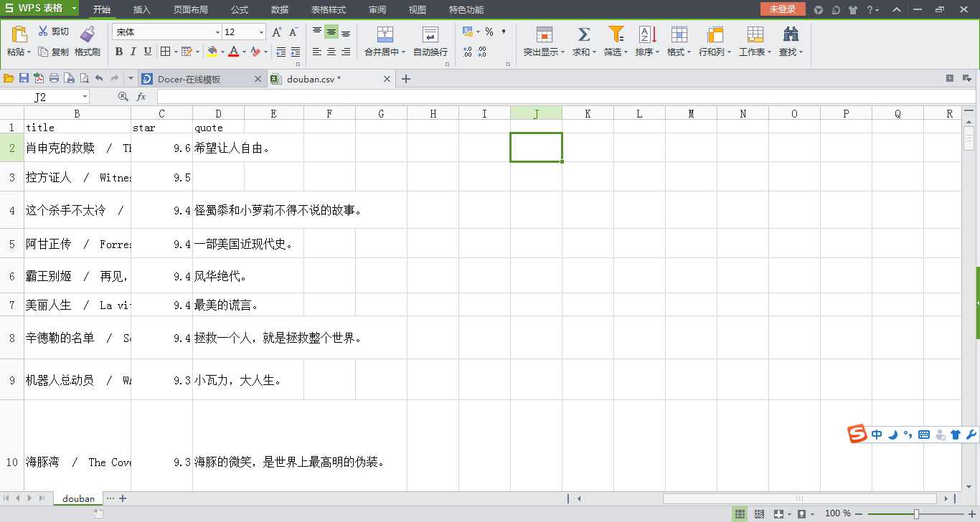Image resolution: width=980 pixels, height=522 pixels.
Task: Open the 页面布局 ribbon tab
Action: pyautogui.click(x=191, y=9)
